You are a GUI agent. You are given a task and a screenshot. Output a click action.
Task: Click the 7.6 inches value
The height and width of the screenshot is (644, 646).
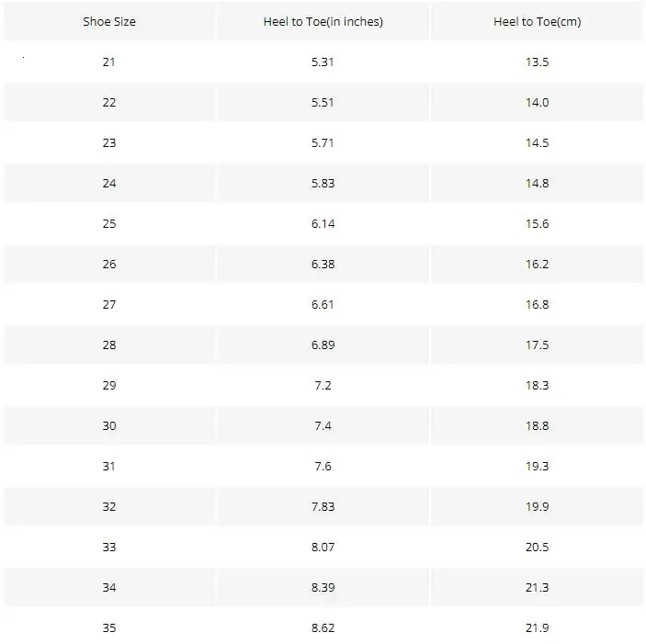point(323,467)
